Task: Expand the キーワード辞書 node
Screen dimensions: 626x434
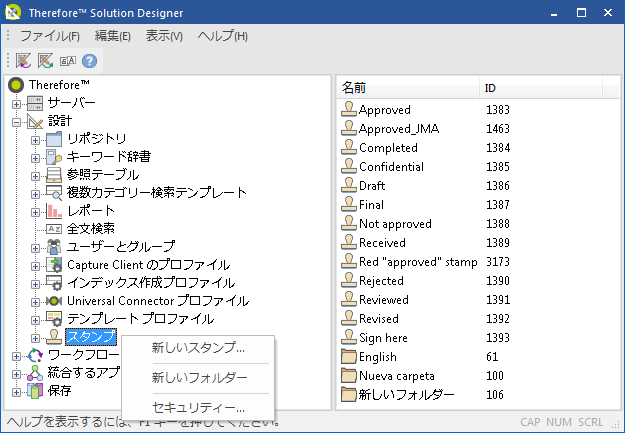Action: (36, 158)
